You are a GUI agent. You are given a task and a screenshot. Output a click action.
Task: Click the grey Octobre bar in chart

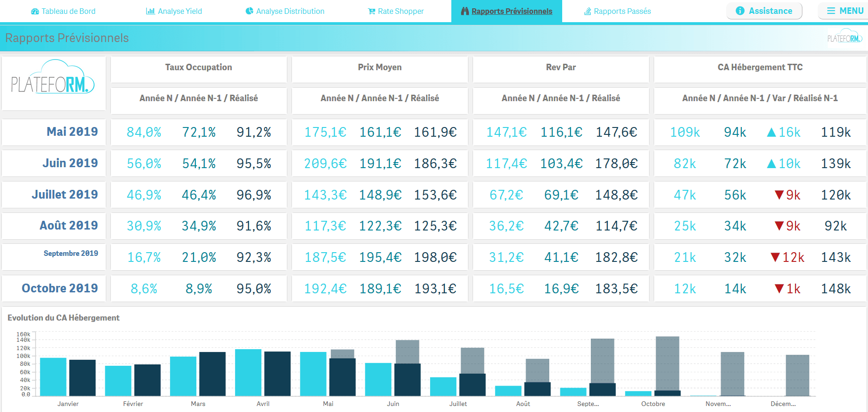(x=668, y=363)
